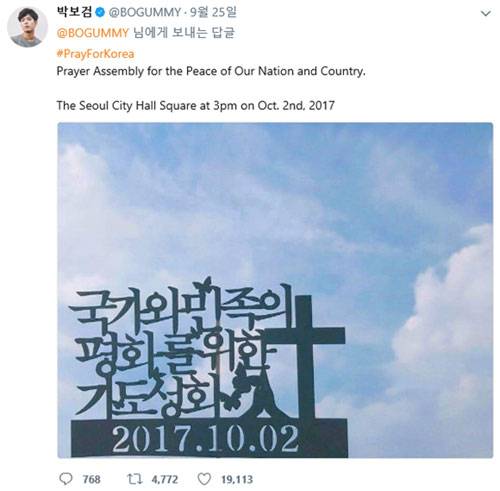Viewport: 500px width, 491px height.
Task: Open the 9월 25일 timestamp link
Action: pos(213,12)
